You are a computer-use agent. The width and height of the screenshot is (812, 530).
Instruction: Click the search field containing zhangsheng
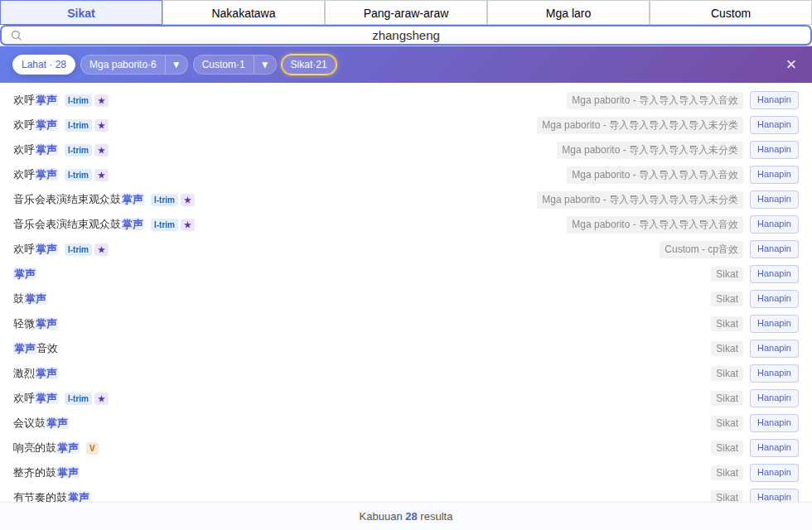[406, 35]
